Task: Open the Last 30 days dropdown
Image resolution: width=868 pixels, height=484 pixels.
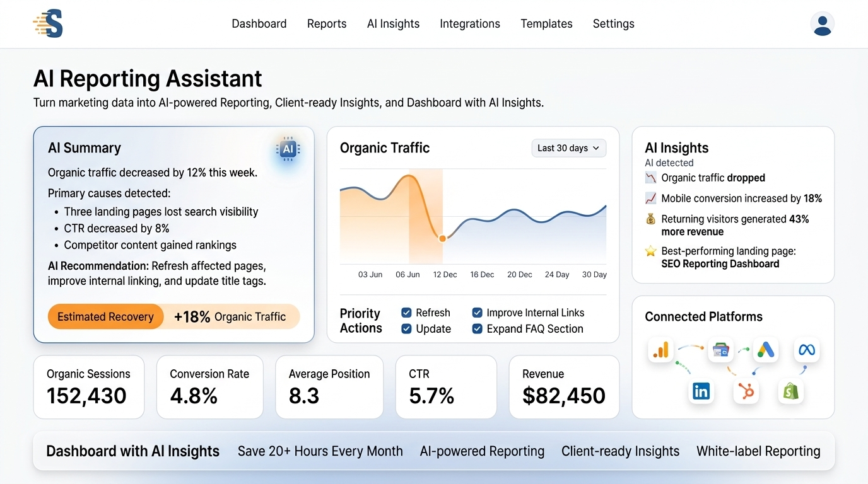Action: click(568, 148)
